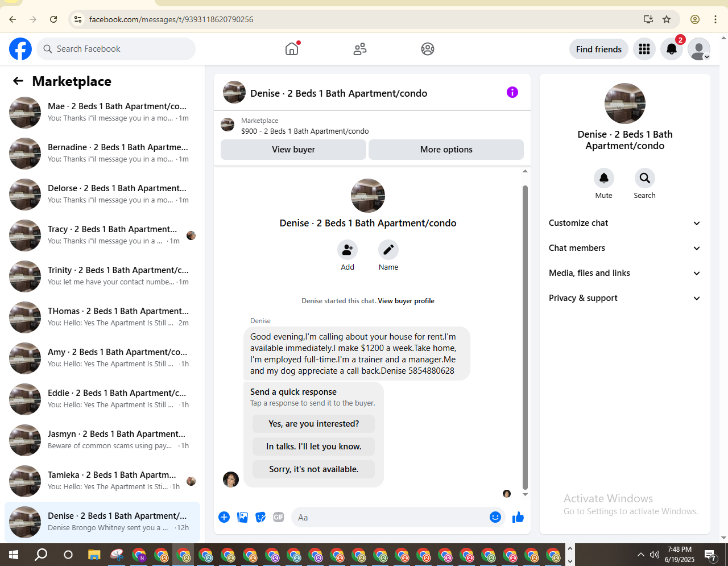Open the Delorse conversation

[x=102, y=195]
